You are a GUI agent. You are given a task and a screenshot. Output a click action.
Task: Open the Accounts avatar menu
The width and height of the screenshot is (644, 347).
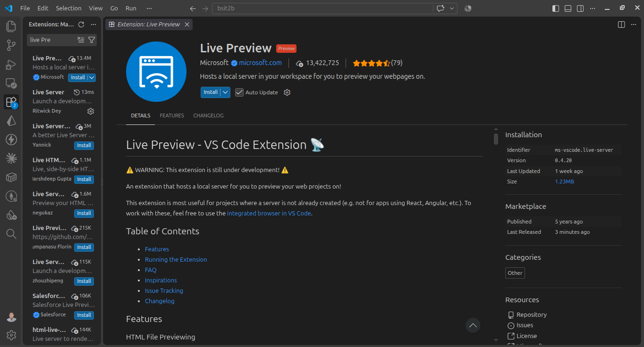(11, 317)
